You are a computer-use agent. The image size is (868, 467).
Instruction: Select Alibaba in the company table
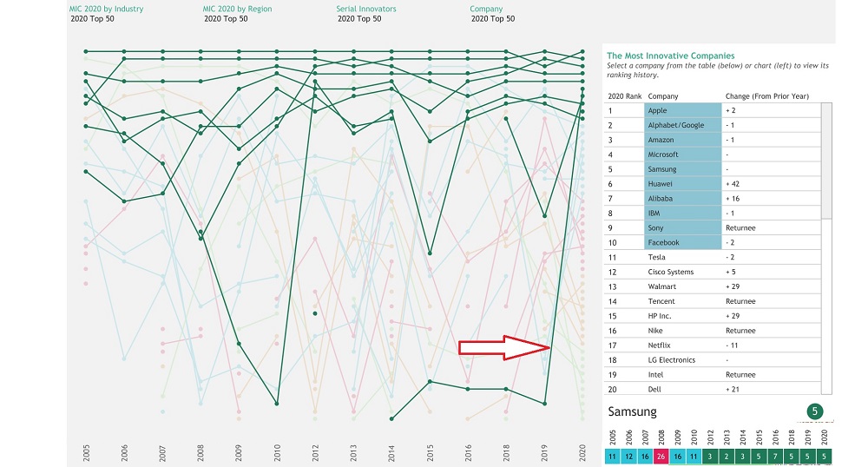(682, 198)
